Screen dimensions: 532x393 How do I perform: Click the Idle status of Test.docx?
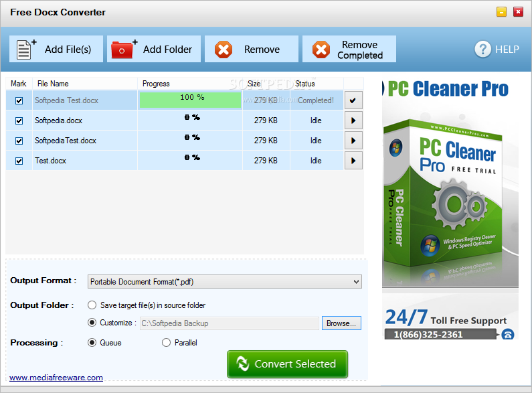pos(316,161)
